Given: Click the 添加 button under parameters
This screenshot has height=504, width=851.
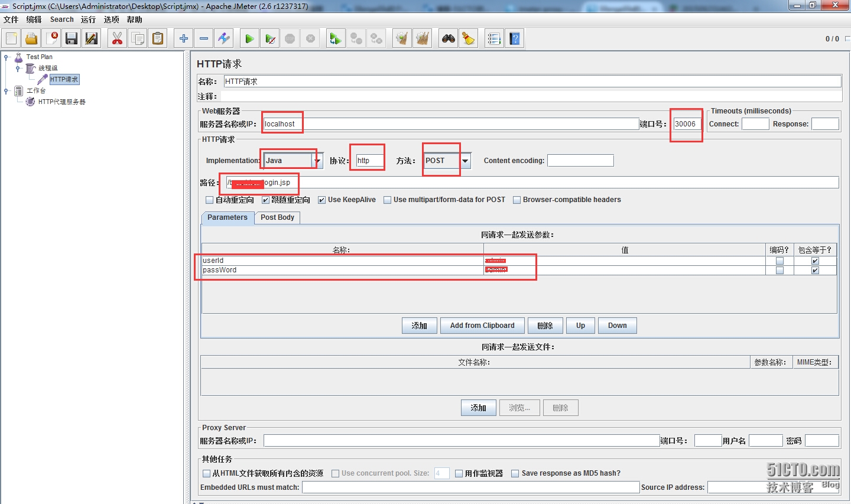Looking at the screenshot, I should point(420,326).
